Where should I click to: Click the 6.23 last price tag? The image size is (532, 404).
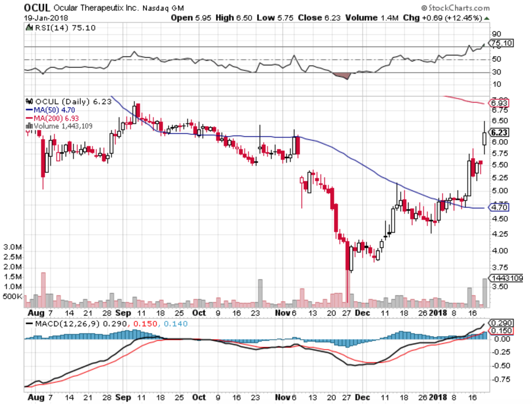pos(499,132)
